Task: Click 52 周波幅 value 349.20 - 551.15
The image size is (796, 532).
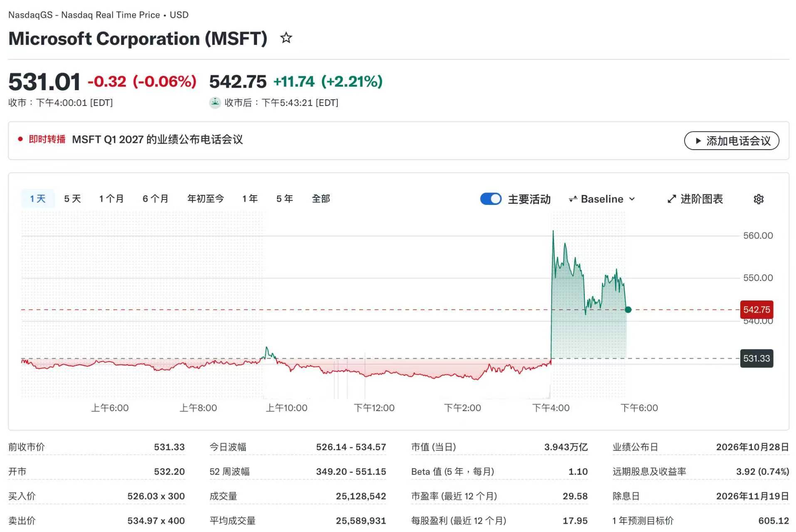Action: pos(351,471)
